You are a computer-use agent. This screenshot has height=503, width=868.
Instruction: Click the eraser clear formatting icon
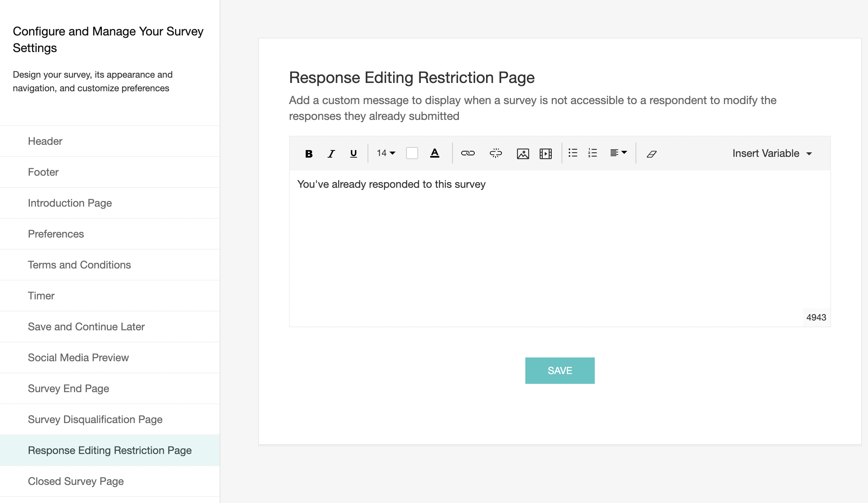[x=651, y=154]
